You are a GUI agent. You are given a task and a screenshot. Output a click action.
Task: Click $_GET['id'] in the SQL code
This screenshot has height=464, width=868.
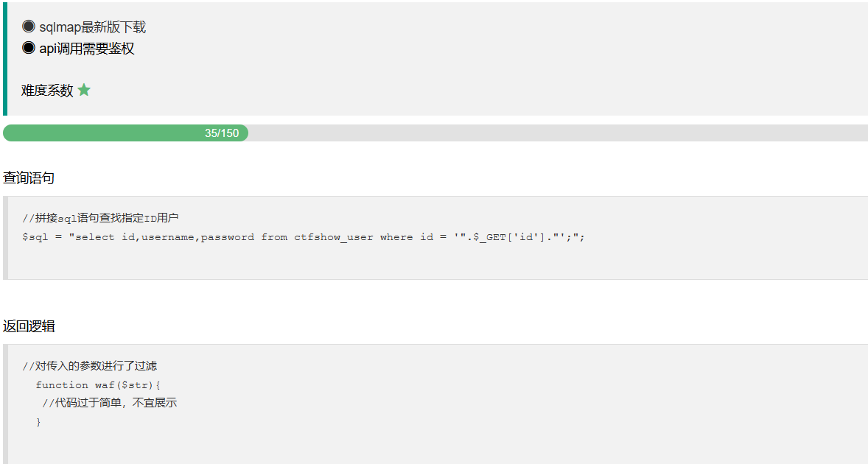503,237
